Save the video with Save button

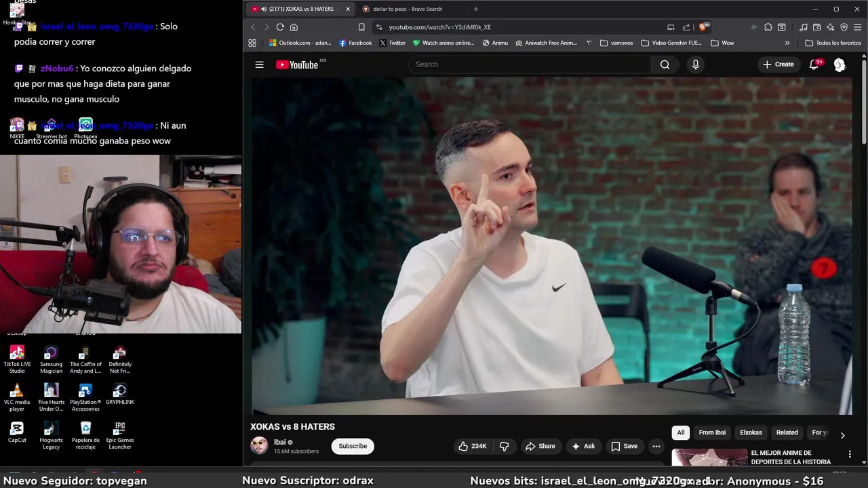tap(625, 446)
